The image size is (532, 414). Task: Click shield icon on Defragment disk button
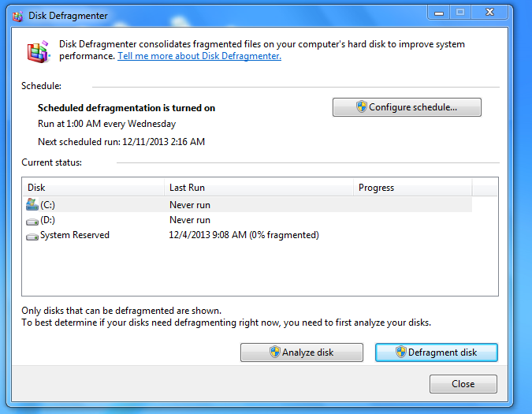(400, 352)
